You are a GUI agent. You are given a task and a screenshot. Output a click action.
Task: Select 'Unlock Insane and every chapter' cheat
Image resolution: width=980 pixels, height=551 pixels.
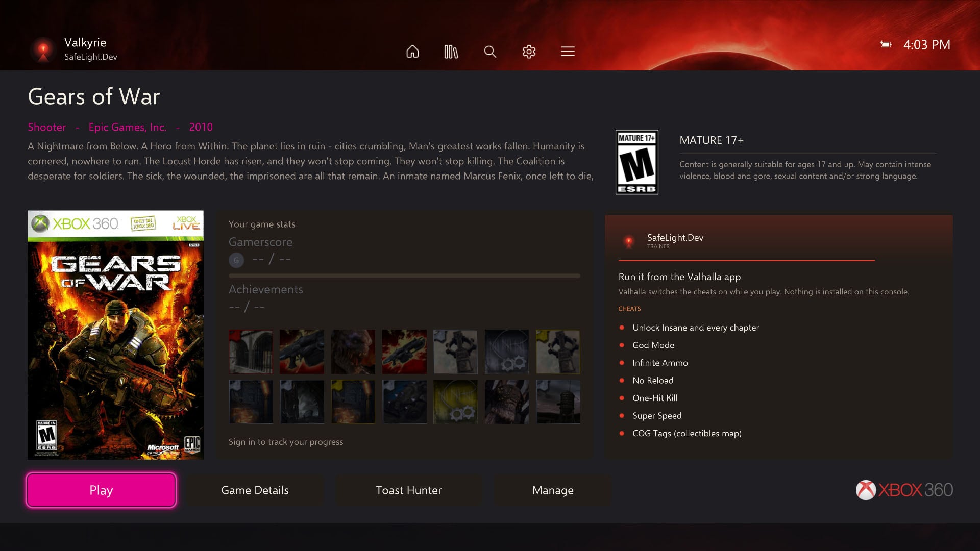click(x=696, y=328)
